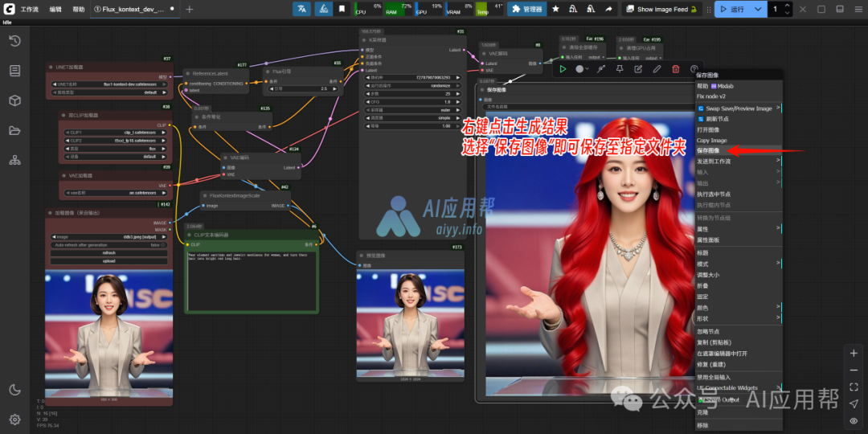Open the node library cube icon
868x434 pixels.
click(x=14, y=100)
